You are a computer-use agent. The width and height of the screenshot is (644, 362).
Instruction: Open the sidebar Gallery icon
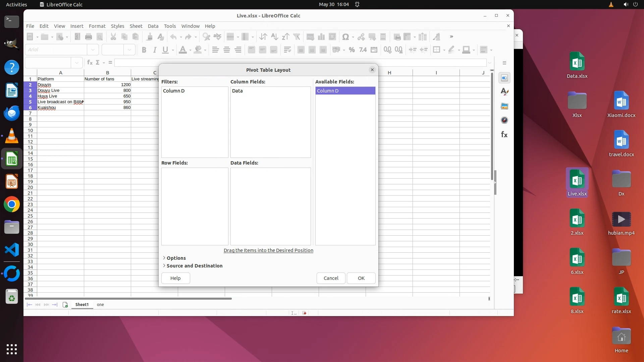click(x=504, y=106)
